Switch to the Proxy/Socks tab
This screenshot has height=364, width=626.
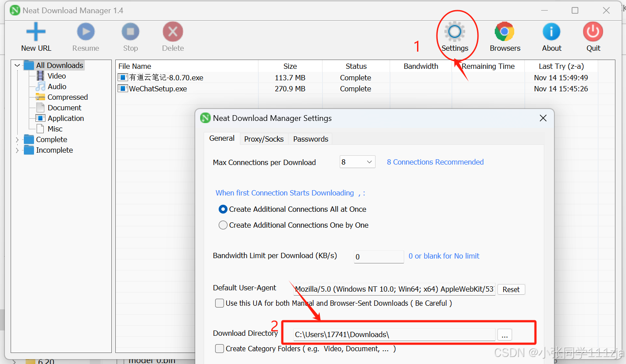pos(264,139)
